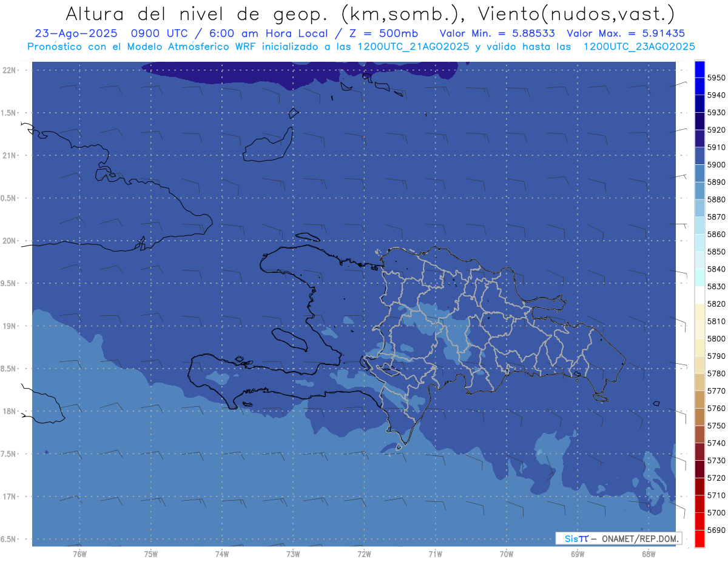The width and height of the screenshot is (728, 562).
Task: Click the 'Valor Min. = 5.88533' readout
Action: click(x=499, y=33)
